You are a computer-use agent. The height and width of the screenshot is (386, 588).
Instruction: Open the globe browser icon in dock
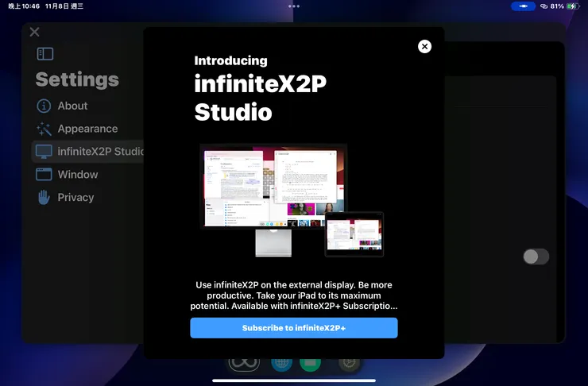pyautogui.click(x=281, y=364)
